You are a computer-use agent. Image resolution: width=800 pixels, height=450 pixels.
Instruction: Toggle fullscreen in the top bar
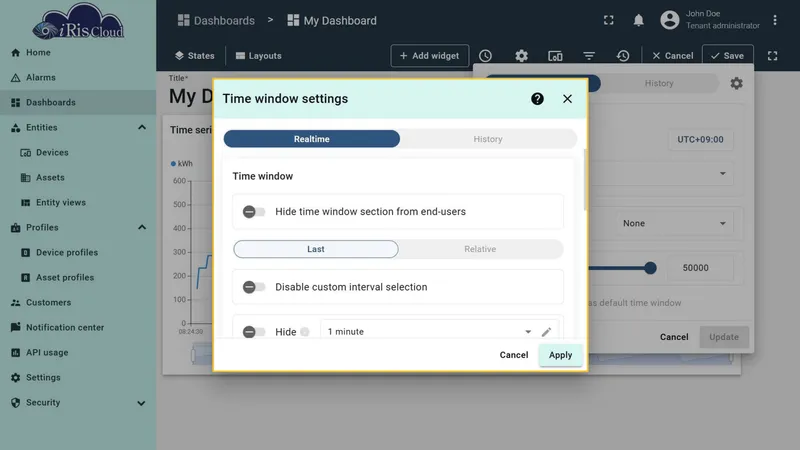click(x=608, y=20)
